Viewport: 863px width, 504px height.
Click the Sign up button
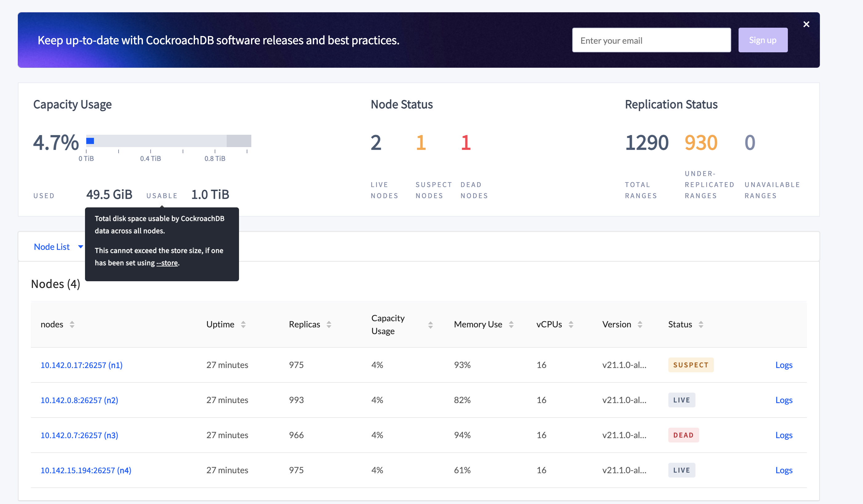coord(763,40)
